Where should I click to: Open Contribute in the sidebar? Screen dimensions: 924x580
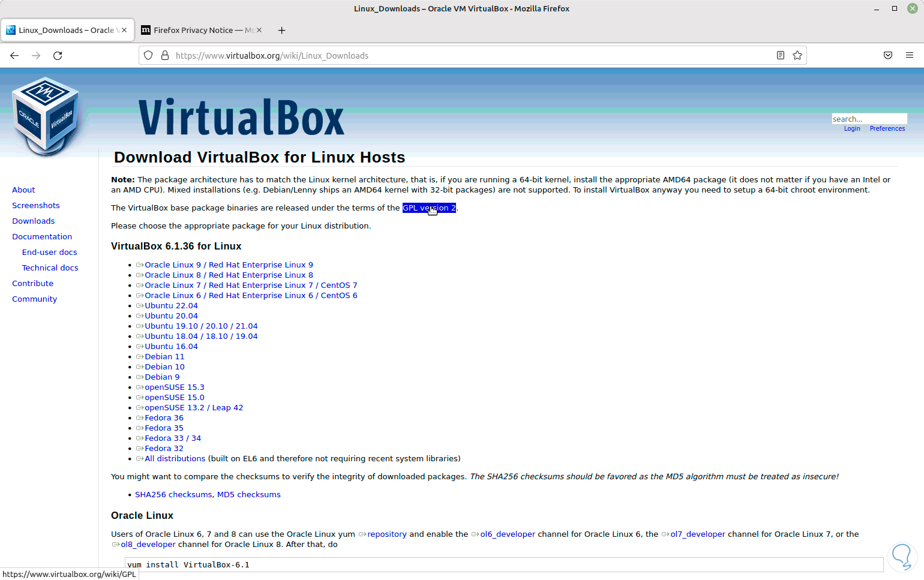33,284
